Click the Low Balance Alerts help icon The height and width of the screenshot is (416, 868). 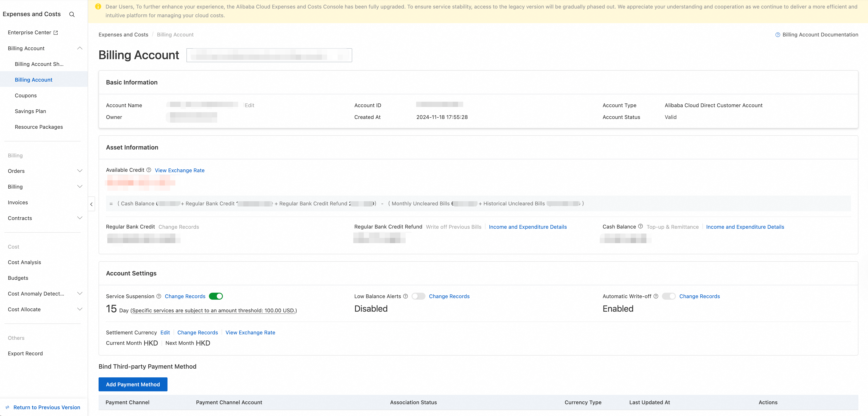(405, 296)
